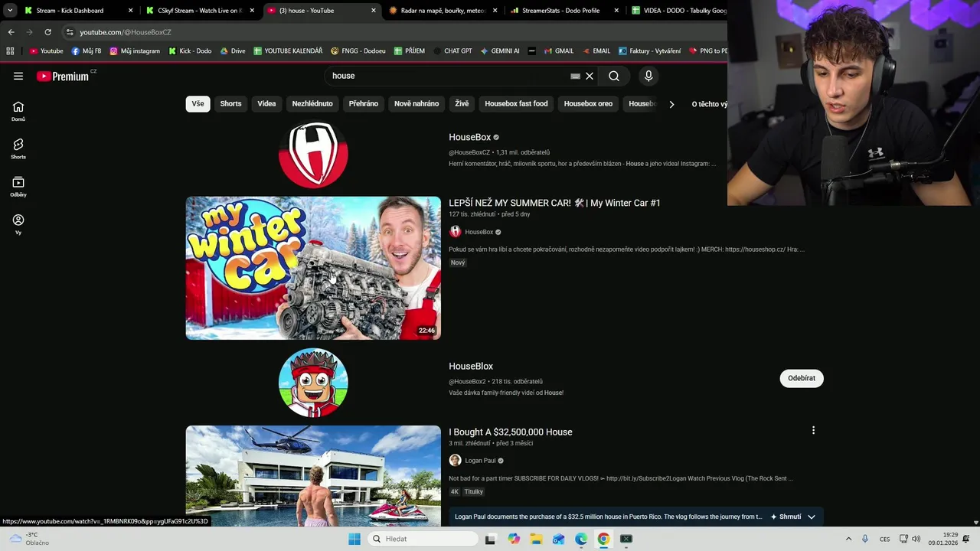The image size is (980, 551).
Task: Open File Explorer from taskbar
Action: pos(536,539)
